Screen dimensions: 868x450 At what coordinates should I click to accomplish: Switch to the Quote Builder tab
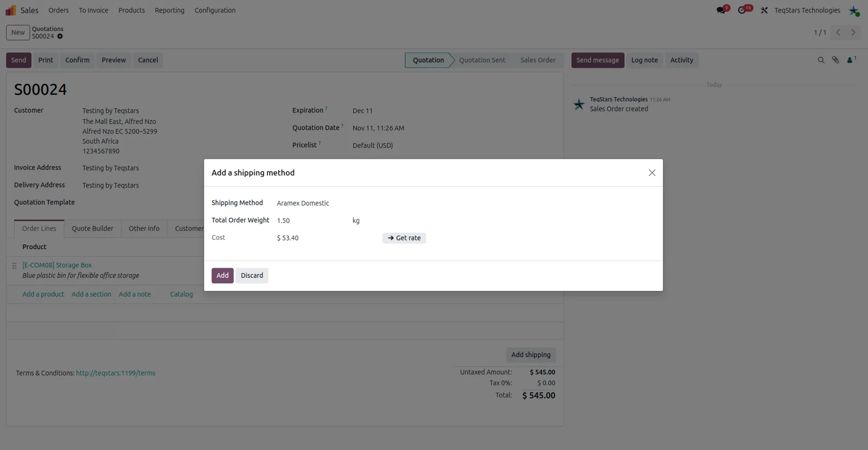93,229
